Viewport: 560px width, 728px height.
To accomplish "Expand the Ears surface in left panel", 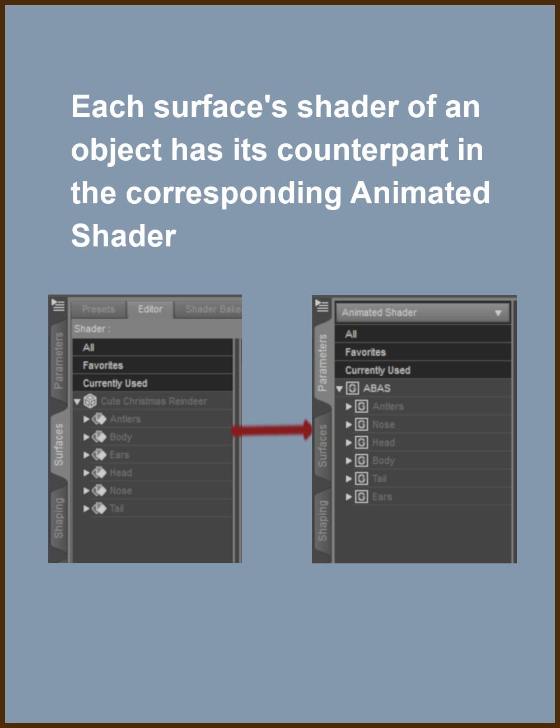I will coord(86,455).
